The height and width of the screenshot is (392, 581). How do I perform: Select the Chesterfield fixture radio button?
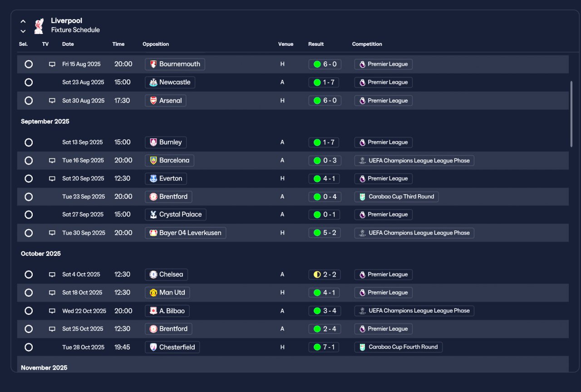[x=29, y=347]
